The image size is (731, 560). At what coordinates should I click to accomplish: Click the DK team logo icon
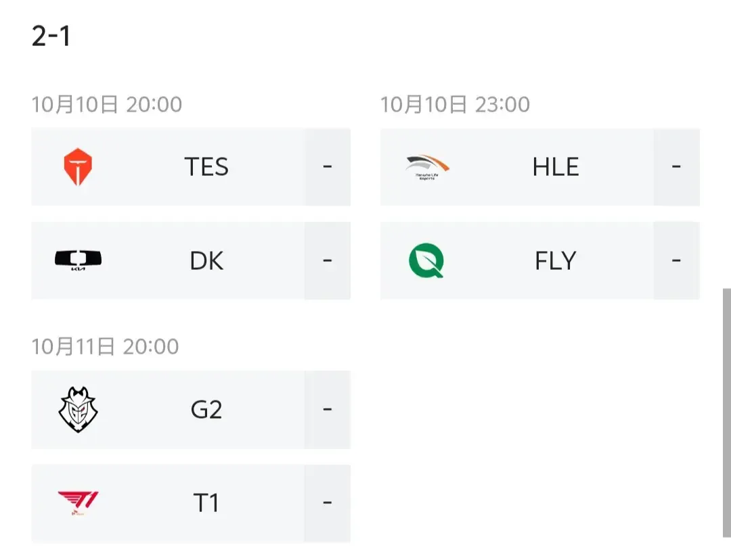(x=78, y=260)
